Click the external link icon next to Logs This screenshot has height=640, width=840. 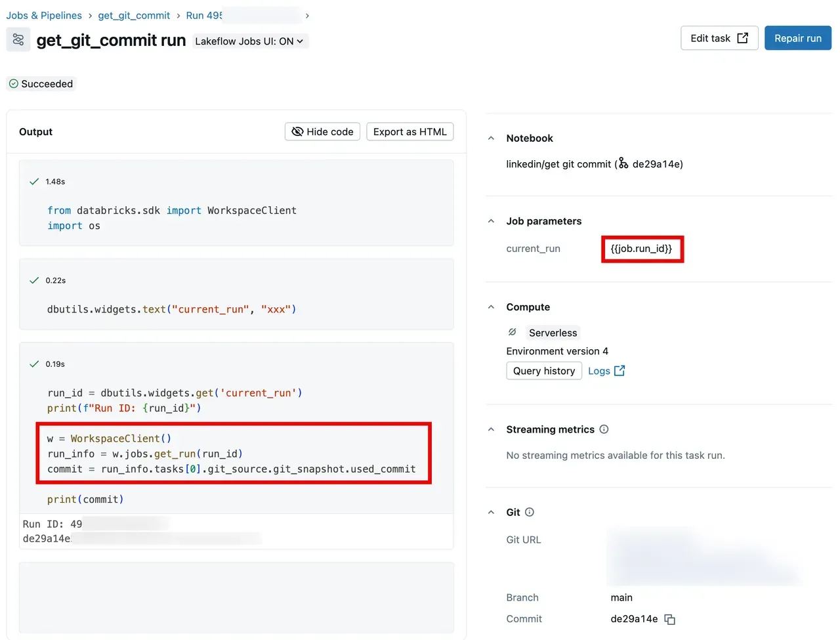click(x=619, y=371)
